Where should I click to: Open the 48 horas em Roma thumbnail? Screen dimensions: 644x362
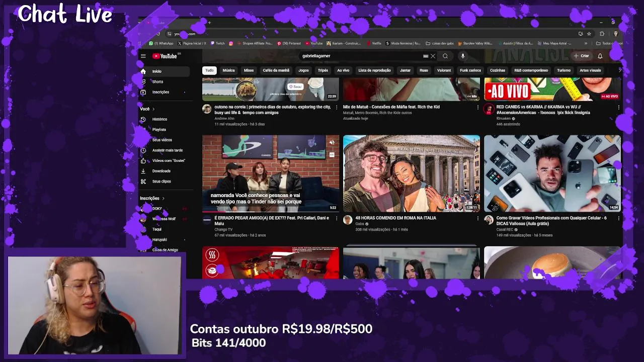412,173
